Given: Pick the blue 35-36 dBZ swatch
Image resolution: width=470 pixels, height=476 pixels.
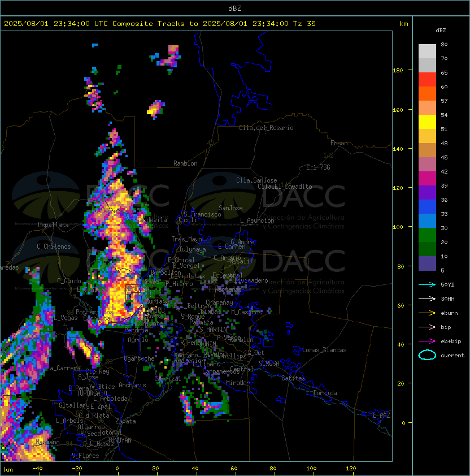Looking at the screenshot, I should click(x=427, y=207).
